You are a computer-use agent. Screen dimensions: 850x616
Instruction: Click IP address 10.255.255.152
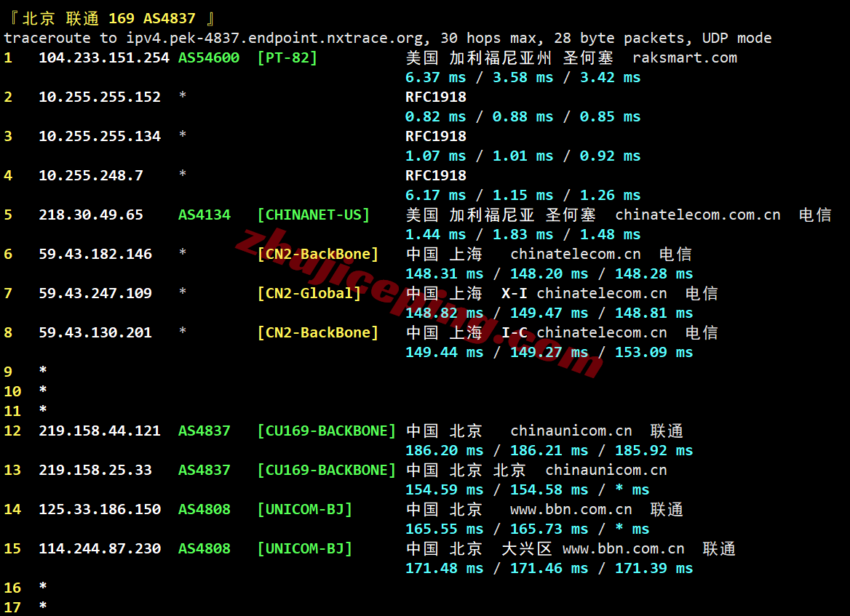click(x=99, y=97)
